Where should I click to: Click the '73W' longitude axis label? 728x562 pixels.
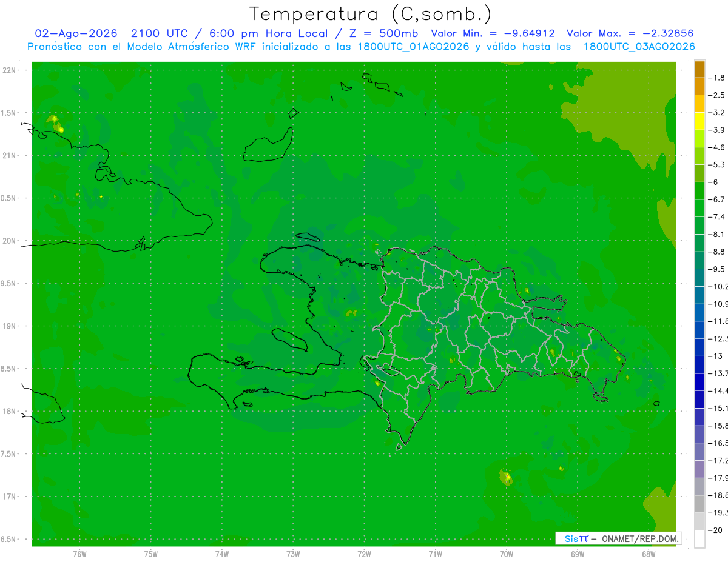(294, 554)
